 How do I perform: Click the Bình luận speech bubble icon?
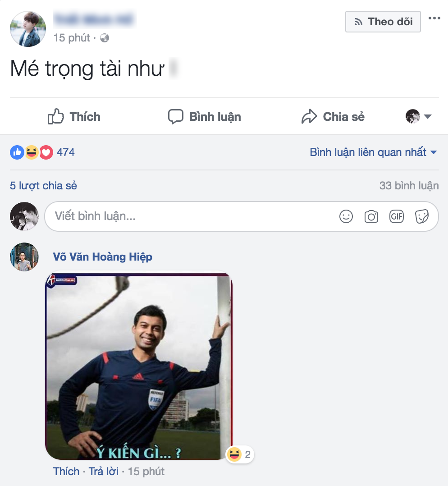click(x=176, y=117)
